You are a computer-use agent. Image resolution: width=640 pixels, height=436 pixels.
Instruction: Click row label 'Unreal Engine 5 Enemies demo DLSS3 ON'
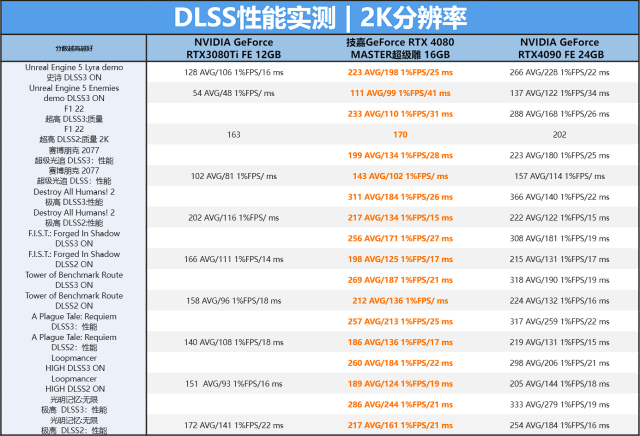click(x=74, y=93)
